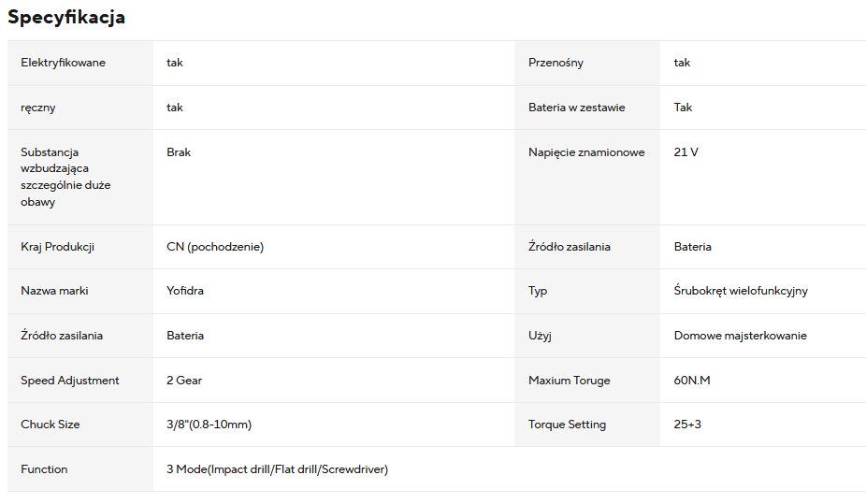Select the Napięcie znamionowe label
This screenshot has width=866, height=504.
[x=586, y=152]
